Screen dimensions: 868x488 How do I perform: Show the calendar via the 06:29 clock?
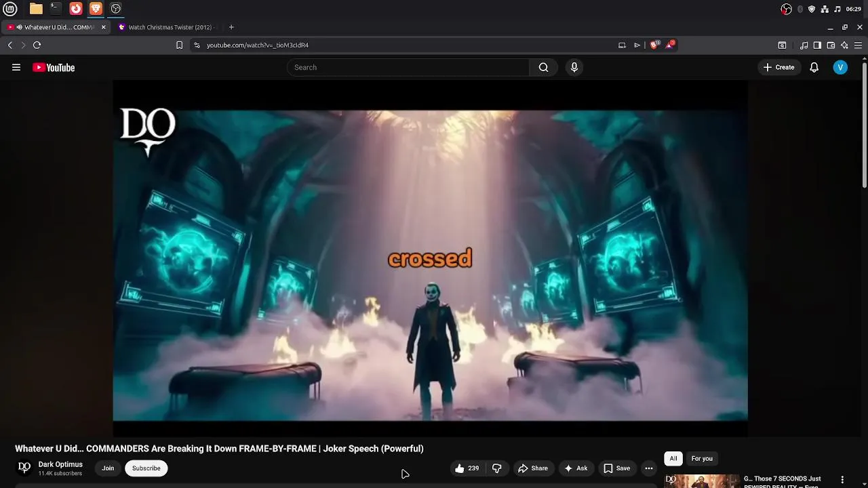click(x=854, y=9)
